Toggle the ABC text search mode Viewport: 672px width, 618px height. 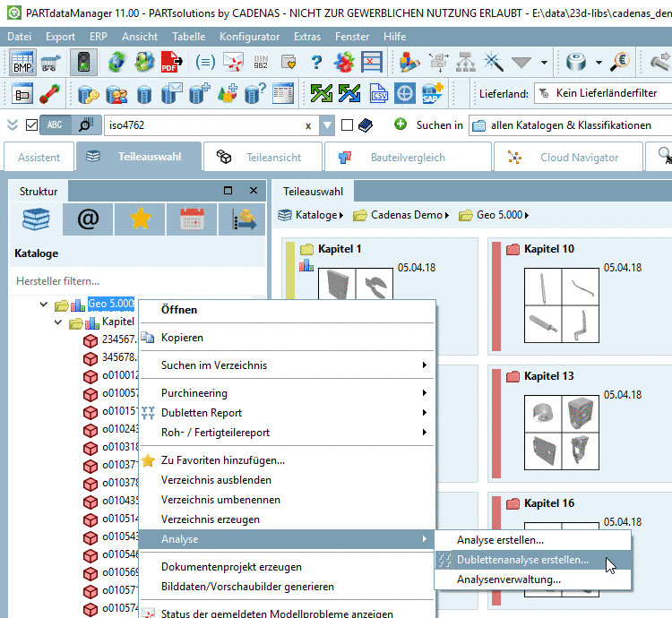point(56,125)
